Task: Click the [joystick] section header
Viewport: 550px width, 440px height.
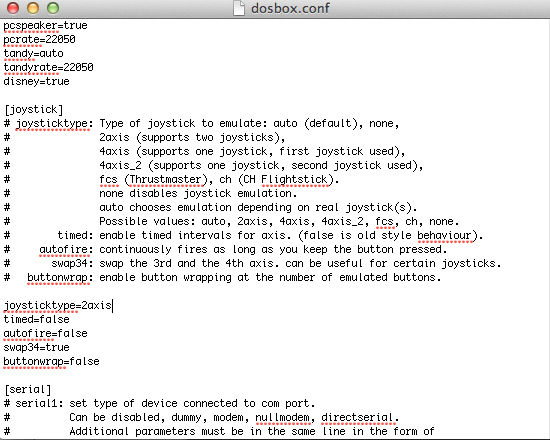Action: tap(34, 109)
